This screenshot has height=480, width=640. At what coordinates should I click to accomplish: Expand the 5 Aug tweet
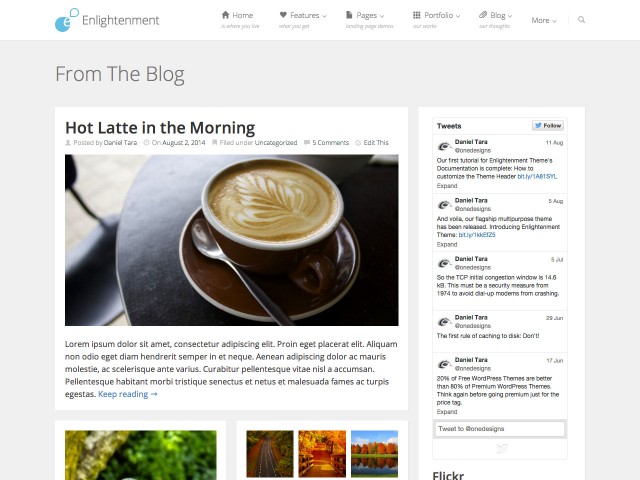[x=447, y=244]
